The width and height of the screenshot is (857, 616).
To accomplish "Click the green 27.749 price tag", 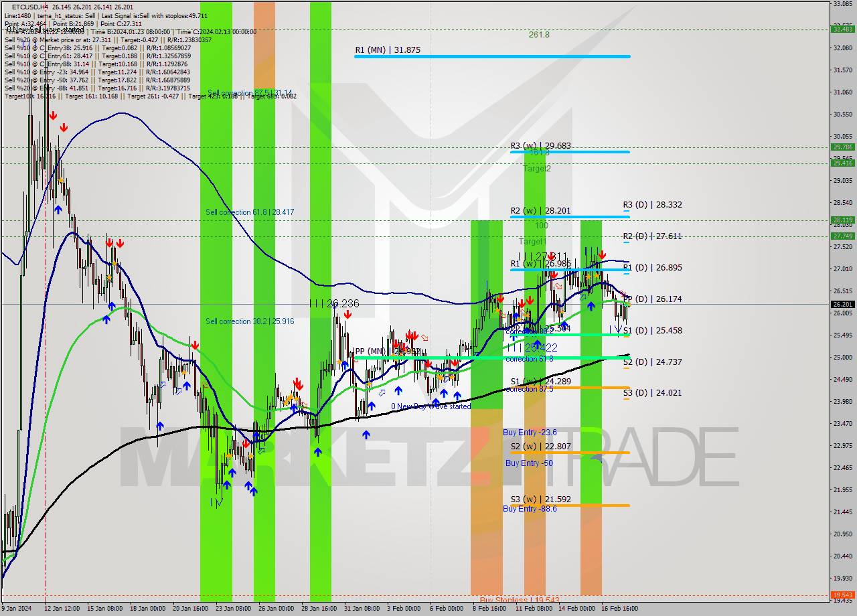I will click(x=842, y=236).
